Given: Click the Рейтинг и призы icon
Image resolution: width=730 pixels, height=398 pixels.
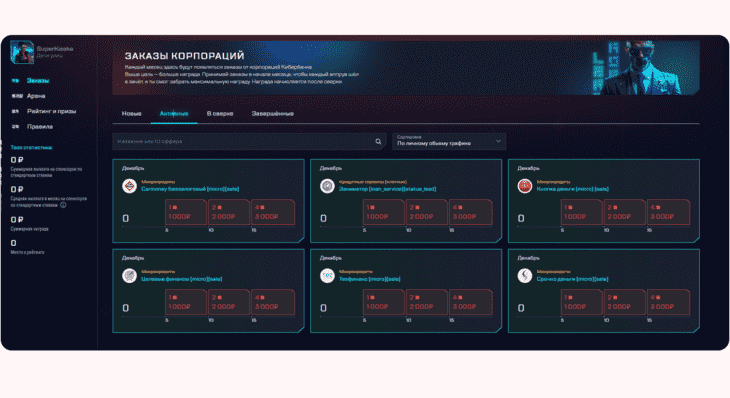Looking at the screenshot, I should click(15, 111).
